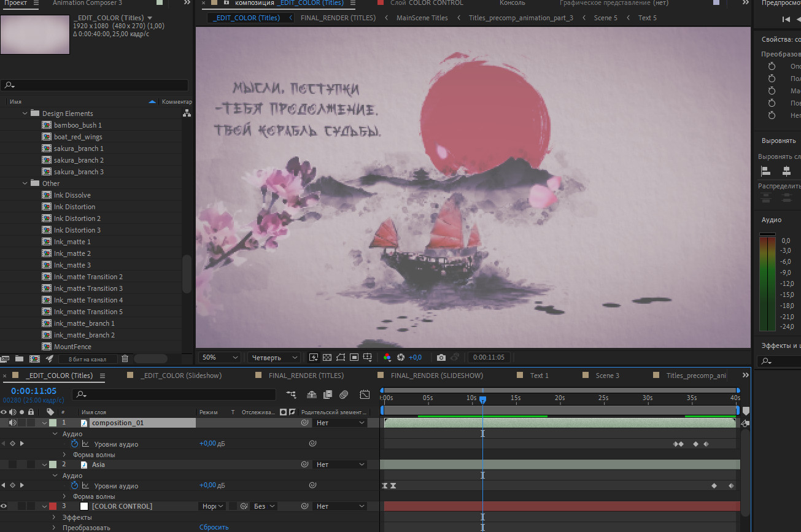801x532 pixels.
Task: Open the graph editor in the timeline
Action: [x=365, y=395]
